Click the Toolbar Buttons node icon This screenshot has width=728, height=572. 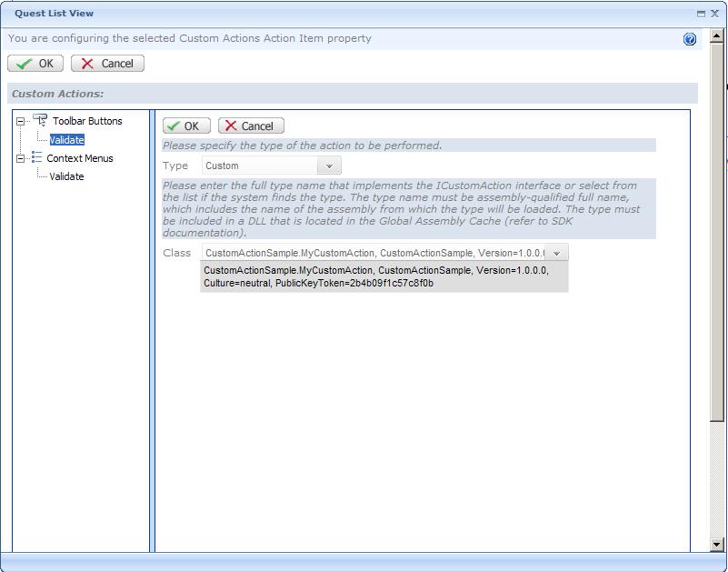pos(40,121)
